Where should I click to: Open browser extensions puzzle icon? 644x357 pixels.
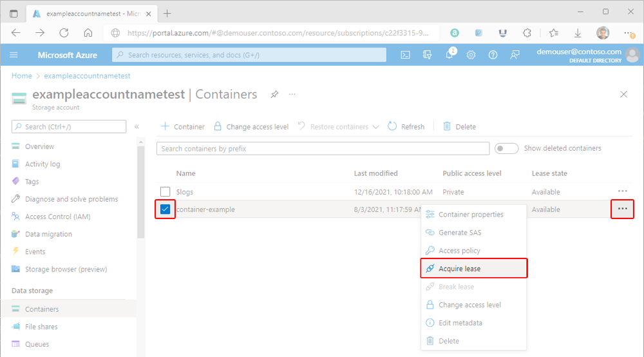pos(527,33)
